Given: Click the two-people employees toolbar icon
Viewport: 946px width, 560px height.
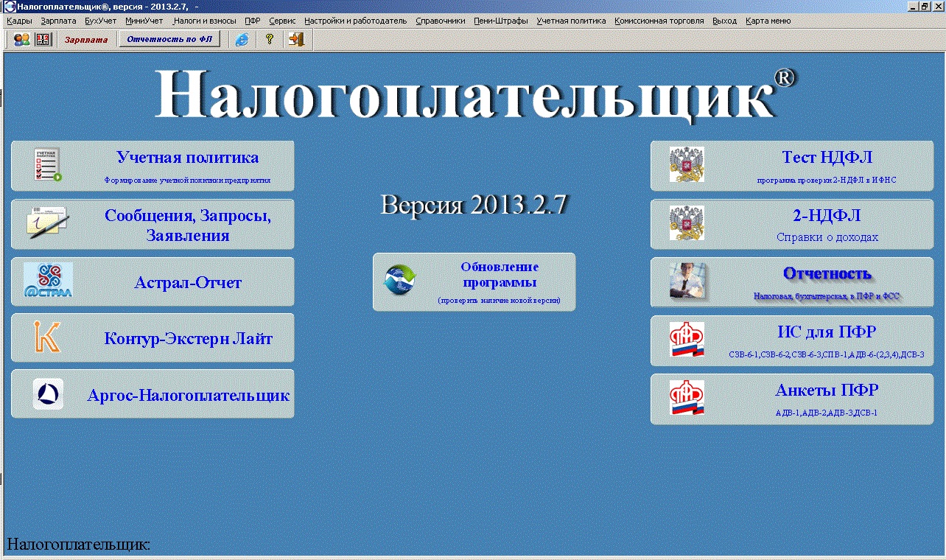Looking at the screenshot, I should [22, 40].
